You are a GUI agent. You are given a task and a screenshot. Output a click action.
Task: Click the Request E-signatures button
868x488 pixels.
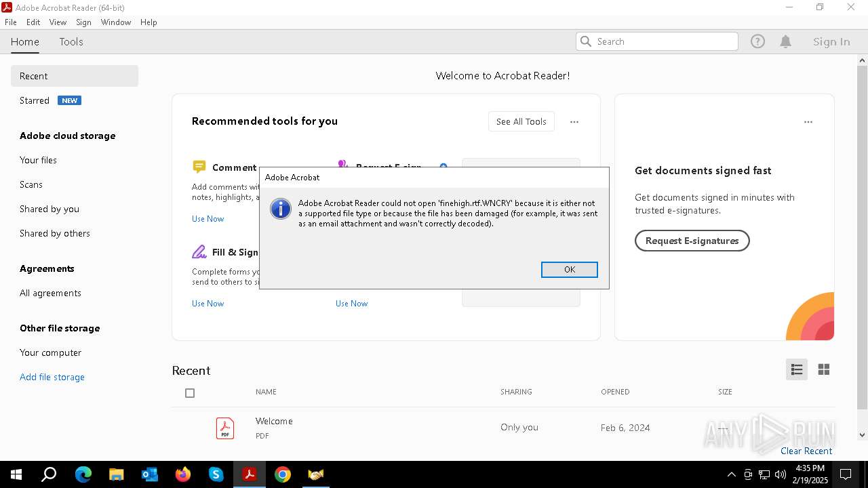click(x=692, y=241)
